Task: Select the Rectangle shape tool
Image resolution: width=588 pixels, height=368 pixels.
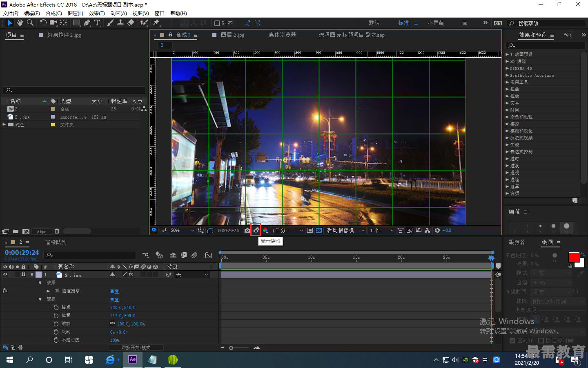Action: pyautogui.click(x=77, y=23)
